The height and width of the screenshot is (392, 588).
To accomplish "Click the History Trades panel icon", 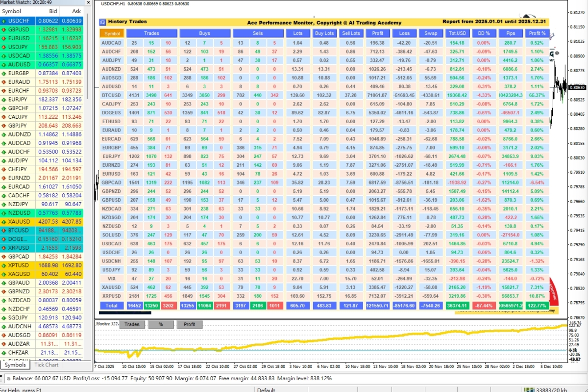I will pos(102,22).
